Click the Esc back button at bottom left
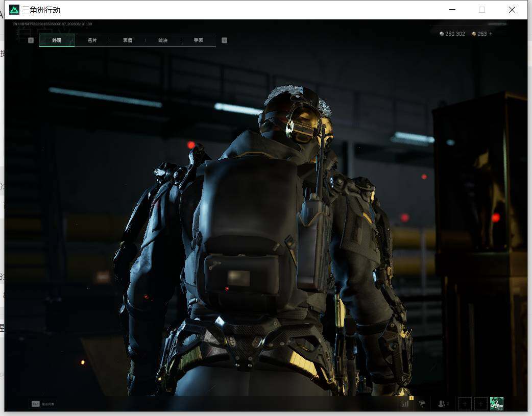532x416 pixels. click(43, 404)
